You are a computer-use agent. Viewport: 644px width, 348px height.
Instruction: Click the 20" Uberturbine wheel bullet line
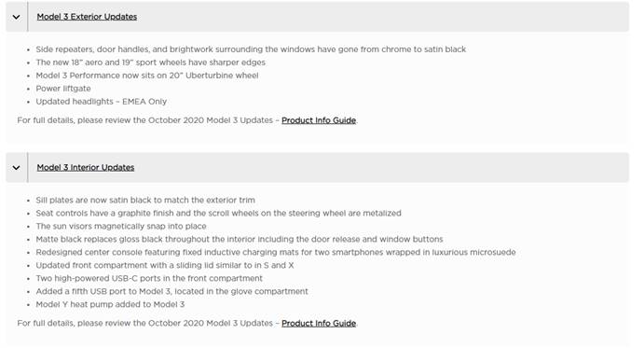[x=147, y=76]
